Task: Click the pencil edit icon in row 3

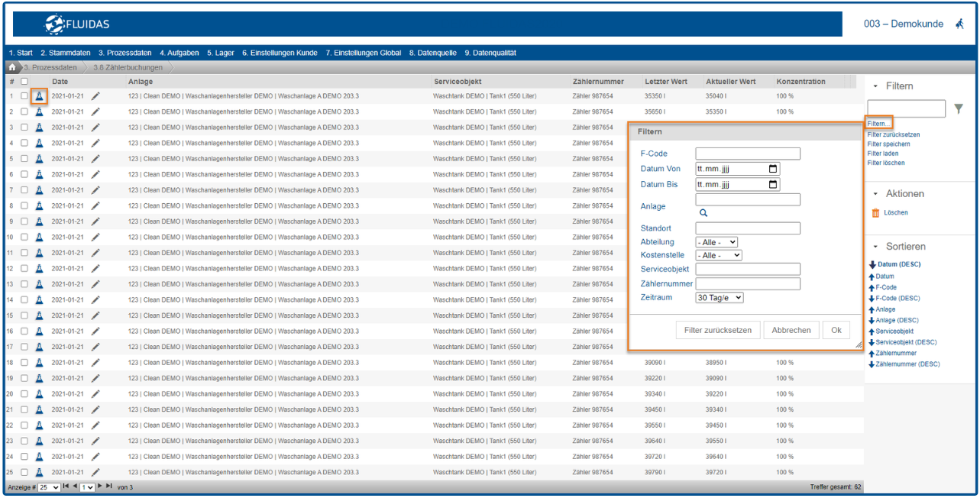Action: click(95, 128)
